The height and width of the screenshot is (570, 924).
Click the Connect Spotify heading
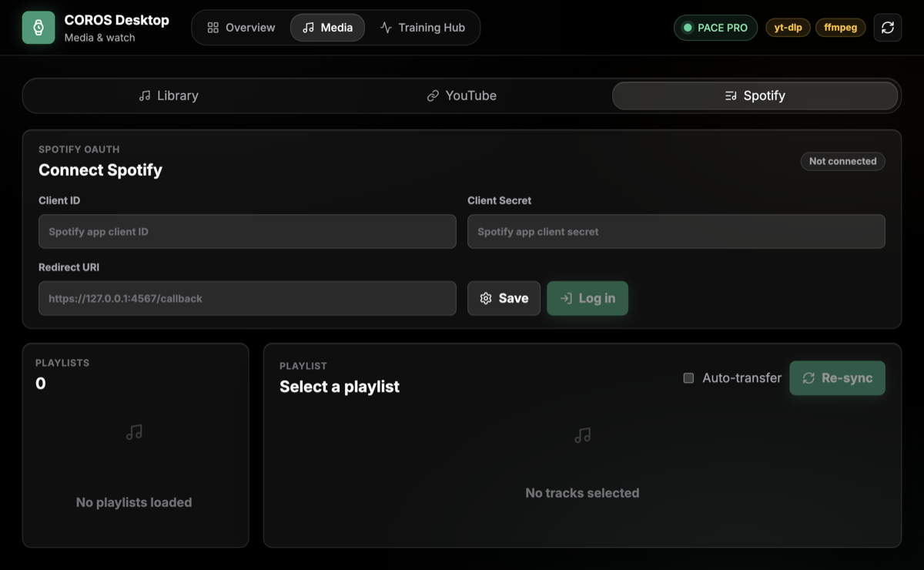click(x=100, y=170)
